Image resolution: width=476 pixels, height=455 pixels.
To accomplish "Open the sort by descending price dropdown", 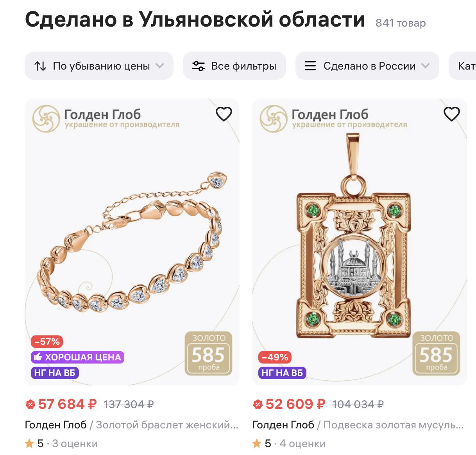I will [99, 66].
